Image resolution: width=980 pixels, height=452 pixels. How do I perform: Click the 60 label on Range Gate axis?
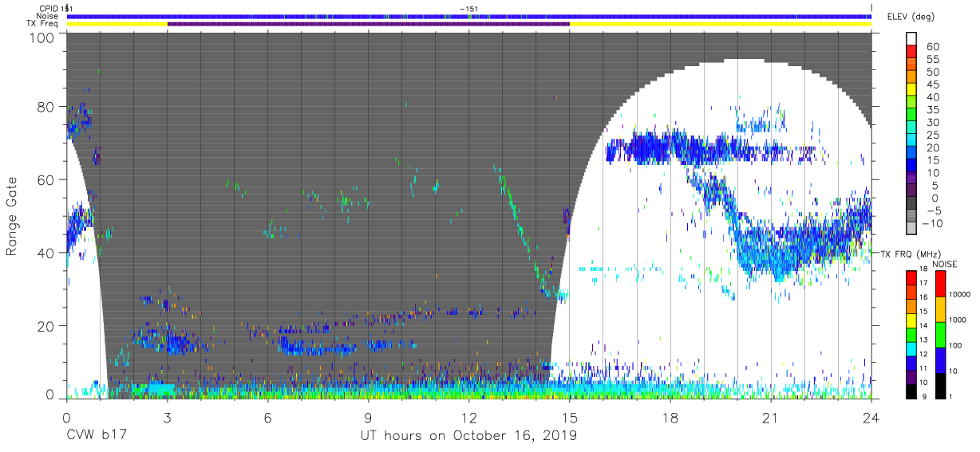[45, 180]
